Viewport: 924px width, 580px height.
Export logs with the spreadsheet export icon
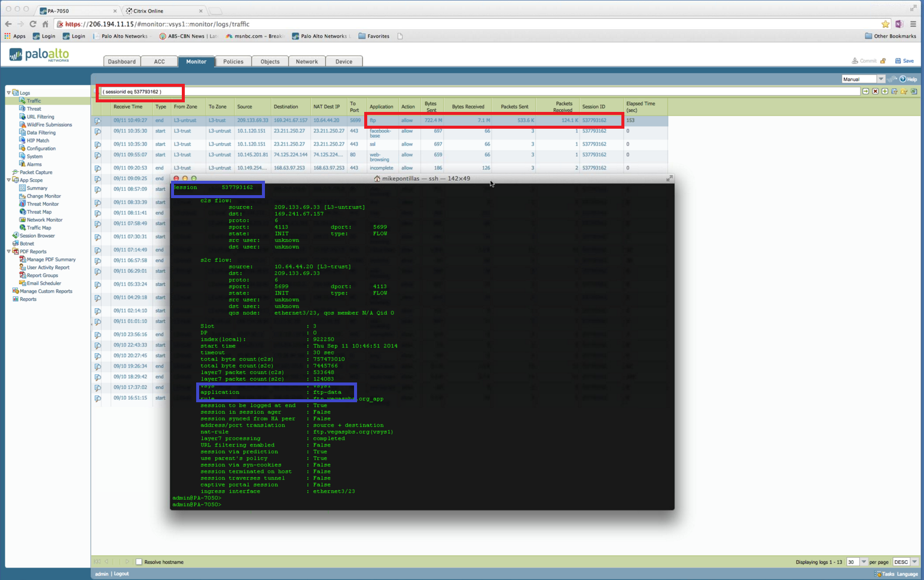coord(914,92)
